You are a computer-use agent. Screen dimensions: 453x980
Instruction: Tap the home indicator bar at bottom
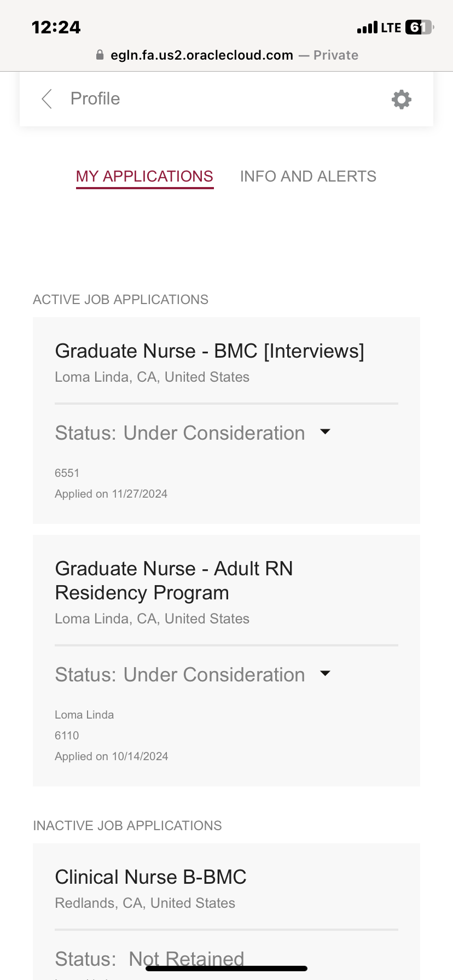click(x=226, y=969)
